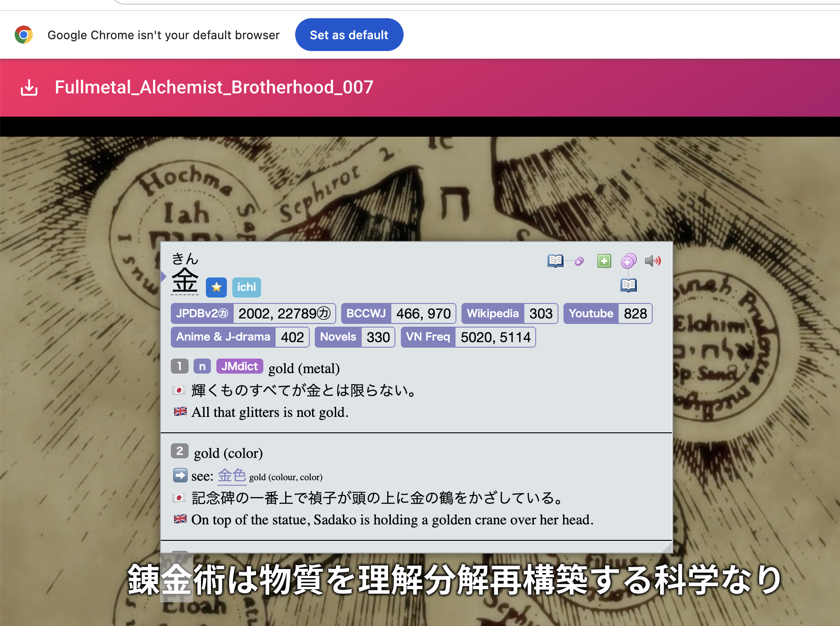Open the 金色 see-also link
840x626 pixels.
(x=232, y=476)
